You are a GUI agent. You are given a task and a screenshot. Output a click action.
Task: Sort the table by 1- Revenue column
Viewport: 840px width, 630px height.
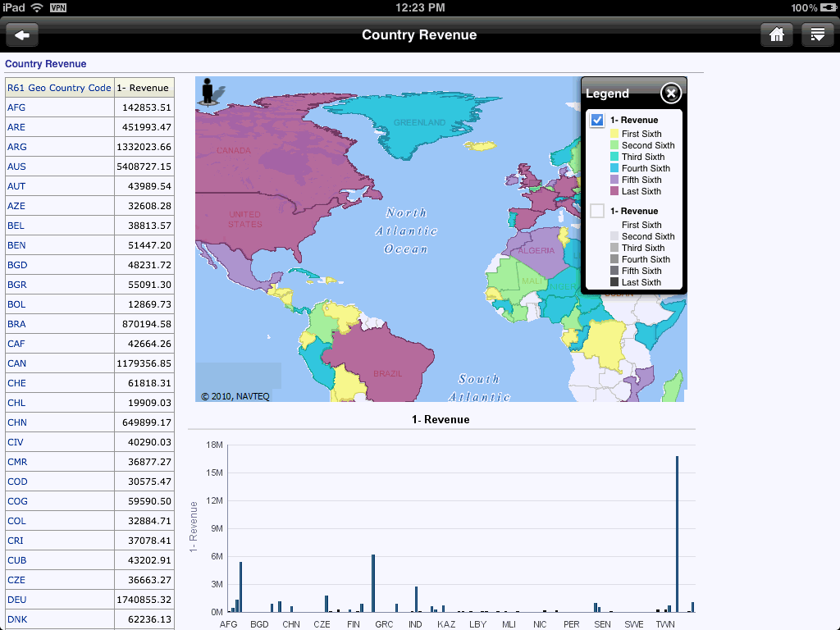click(x=146, y=87)
